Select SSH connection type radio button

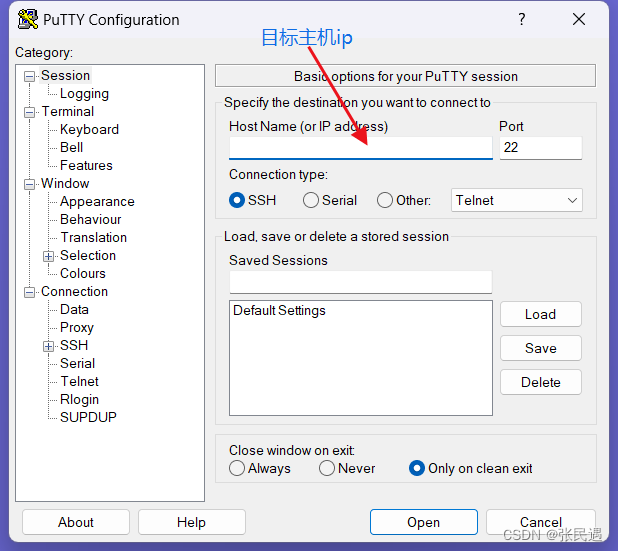(x=237, y=200)
